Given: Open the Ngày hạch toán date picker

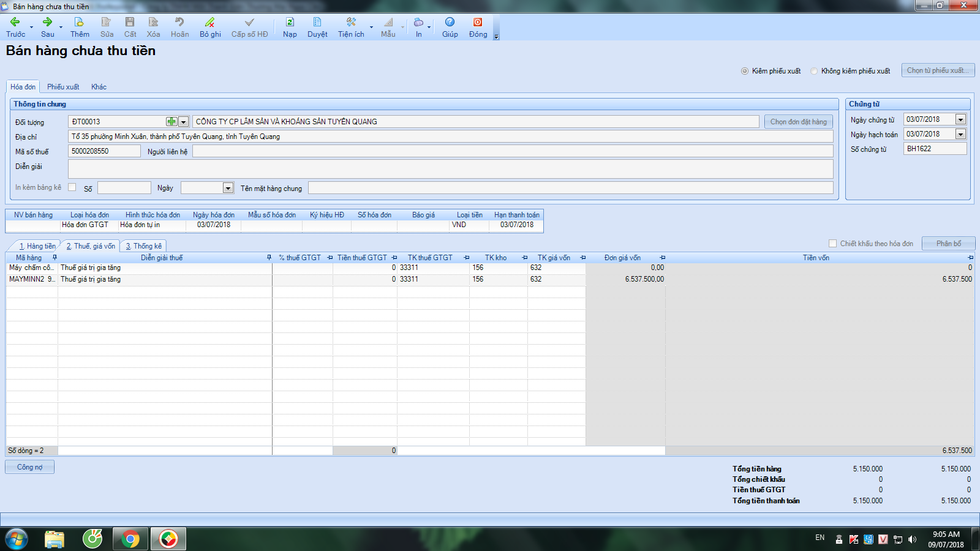Looking at the screenshot, I should pos(960,134).
